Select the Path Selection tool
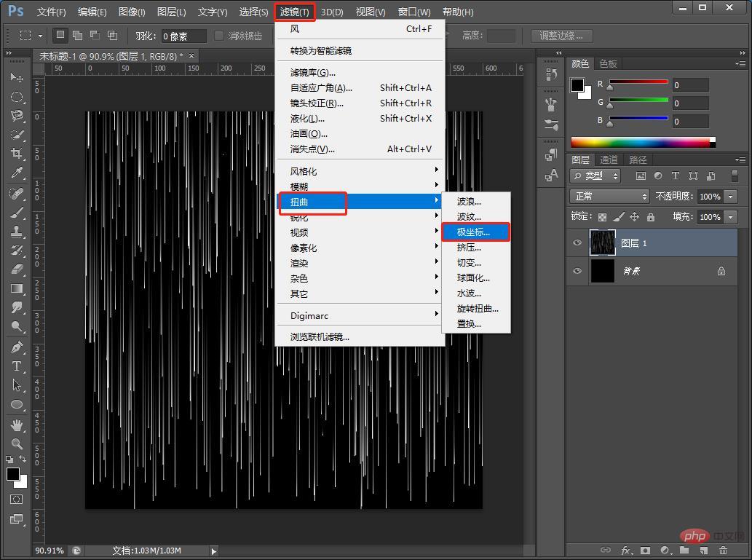 (x=17, y=385)
